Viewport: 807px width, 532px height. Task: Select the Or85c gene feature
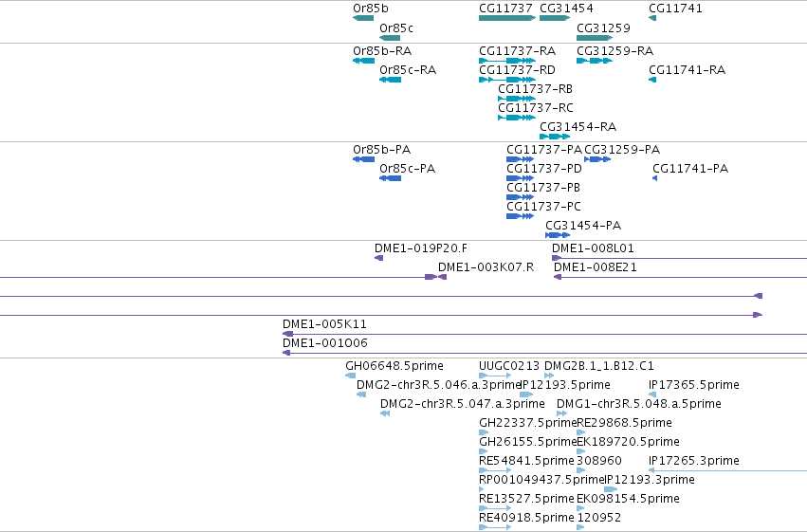(x=390, y=38)
